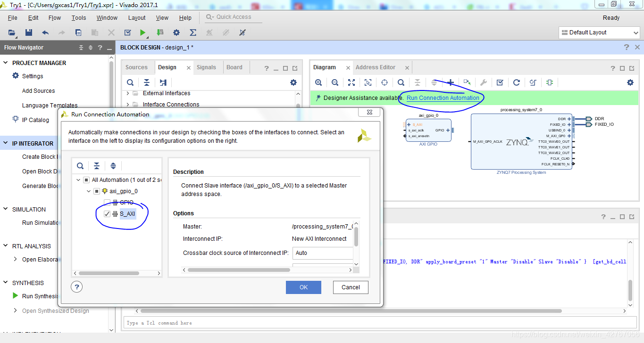The image size is (644, 343).
Task: Open the Default Layout dropdown
Action: point(599,33)
